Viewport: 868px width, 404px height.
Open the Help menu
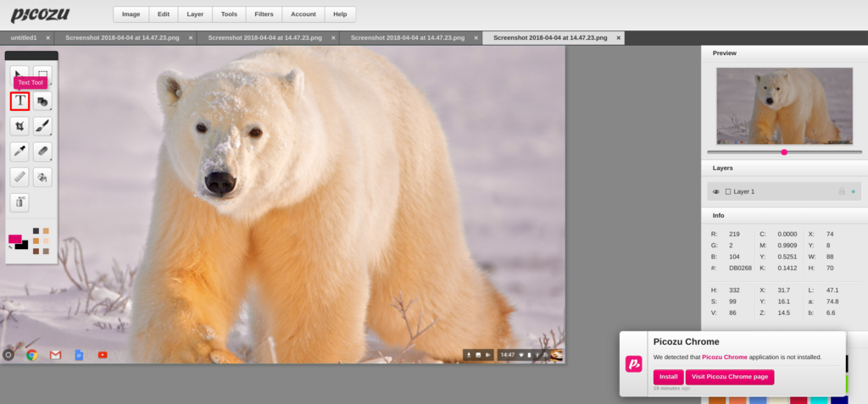tap(341, 14)
